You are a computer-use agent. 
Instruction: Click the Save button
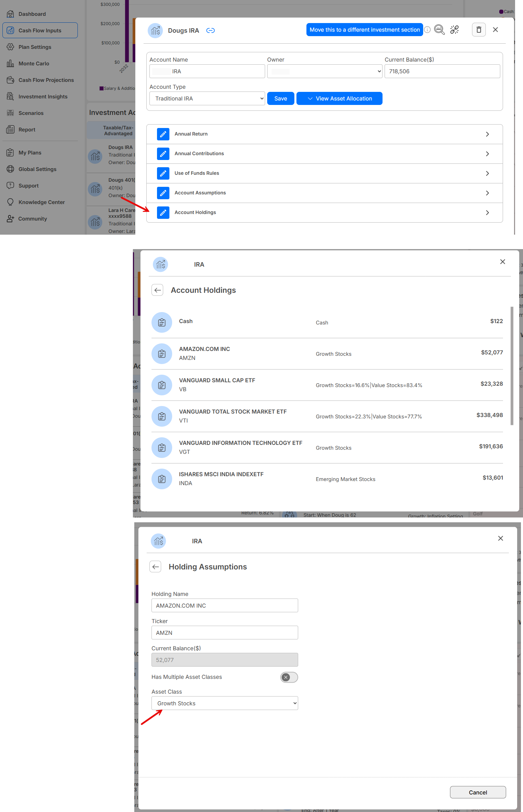(281, 99)
